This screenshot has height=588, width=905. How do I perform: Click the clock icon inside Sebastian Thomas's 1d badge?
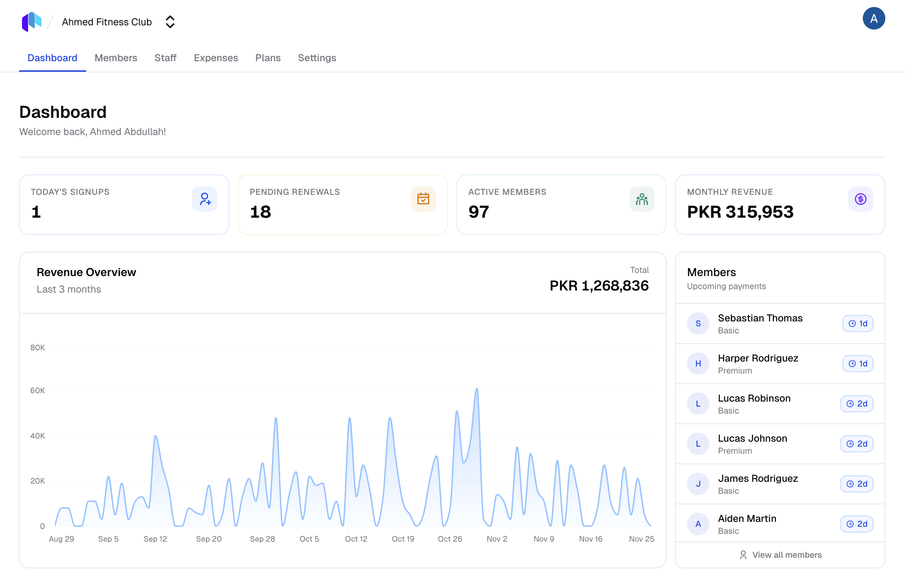pos(852,324)
